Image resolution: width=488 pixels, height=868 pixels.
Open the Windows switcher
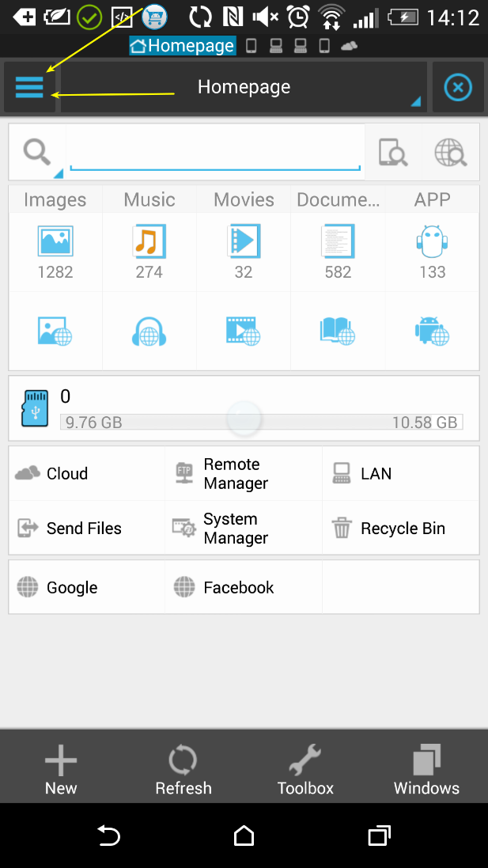point(426,769)
